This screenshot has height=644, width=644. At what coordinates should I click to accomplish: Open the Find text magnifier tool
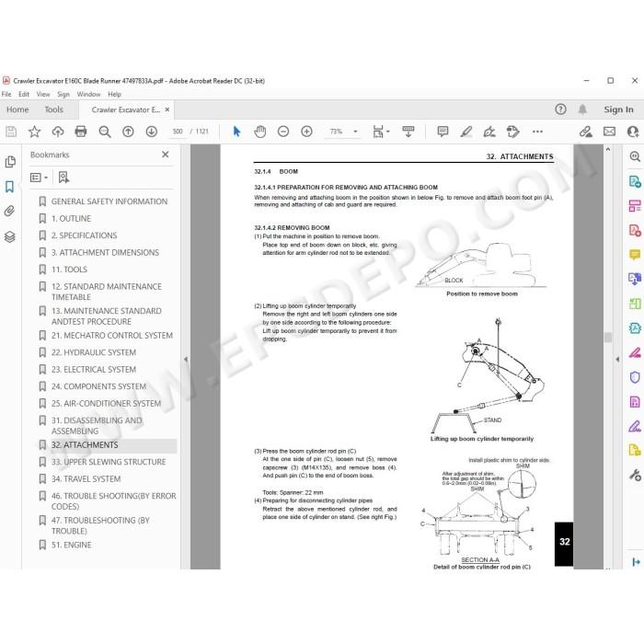105,132
